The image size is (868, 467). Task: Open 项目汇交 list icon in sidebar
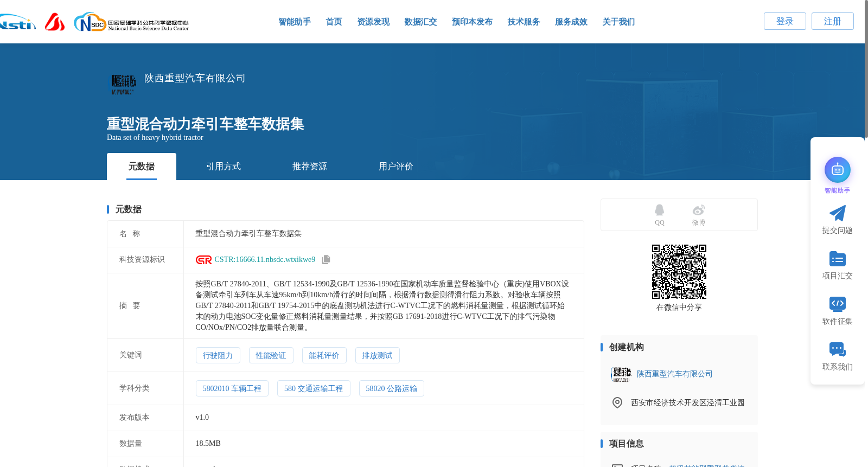[837, 259]
